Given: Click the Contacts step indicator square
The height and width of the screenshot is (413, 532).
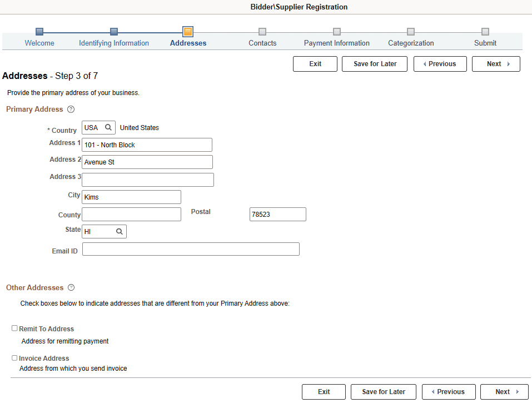Looking at the screenshot, I should coord(262,32).
